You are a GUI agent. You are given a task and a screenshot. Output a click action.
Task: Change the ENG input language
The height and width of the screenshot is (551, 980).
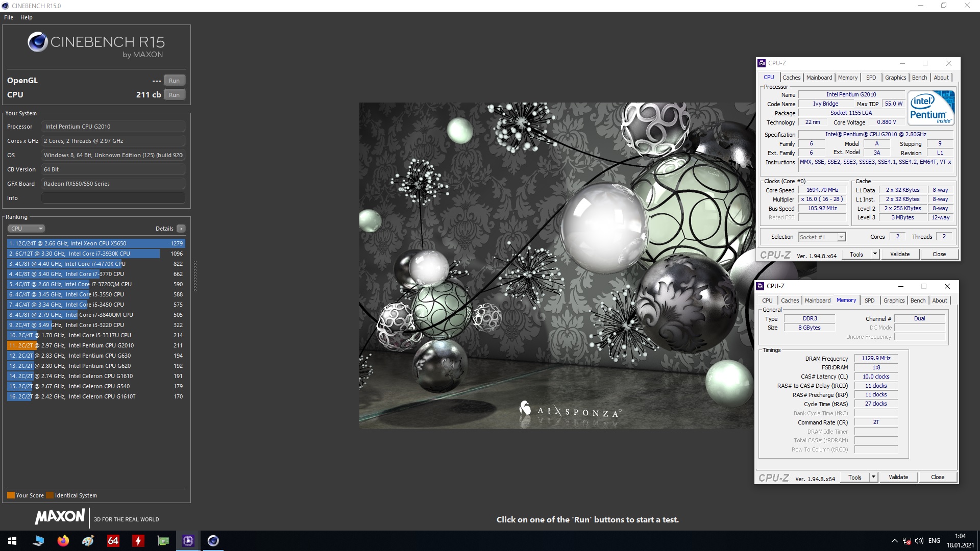[934, 541]
